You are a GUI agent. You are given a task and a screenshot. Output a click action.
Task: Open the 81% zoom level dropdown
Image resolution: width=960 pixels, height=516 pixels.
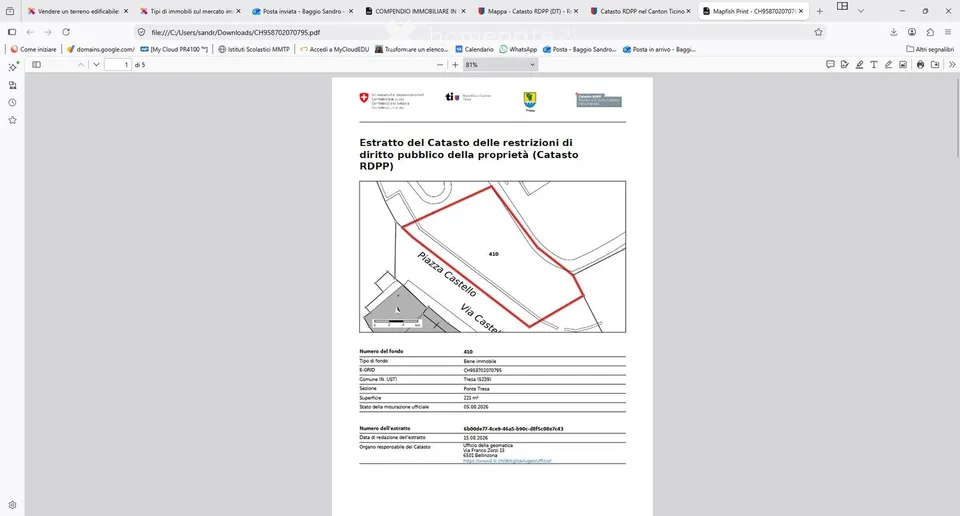pyautogui.click(x=500, y=64)
